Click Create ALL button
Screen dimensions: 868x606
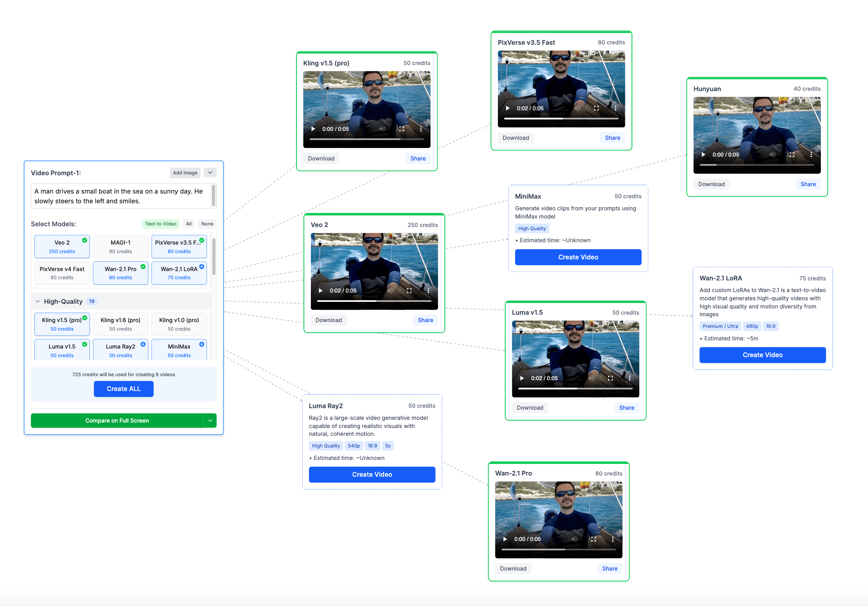(x=123, y=389)
